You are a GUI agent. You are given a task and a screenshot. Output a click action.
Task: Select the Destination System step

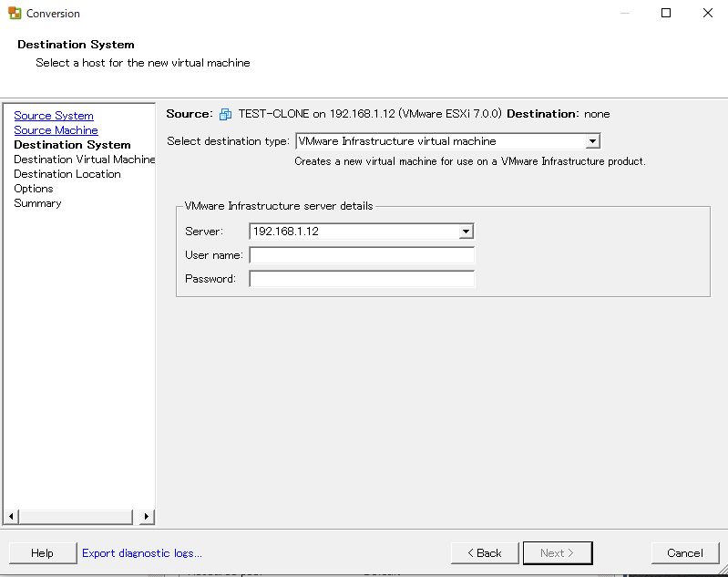[72, 145]
